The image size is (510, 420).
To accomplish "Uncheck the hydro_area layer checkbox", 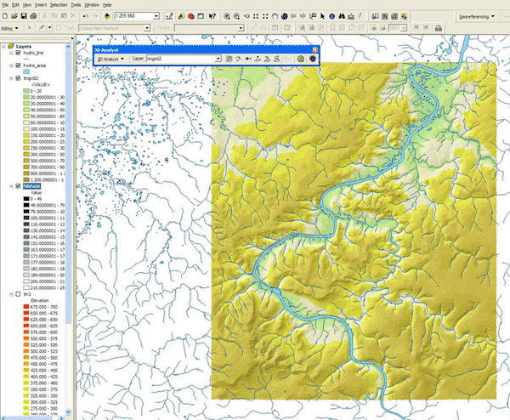I will tap(17, 65).
